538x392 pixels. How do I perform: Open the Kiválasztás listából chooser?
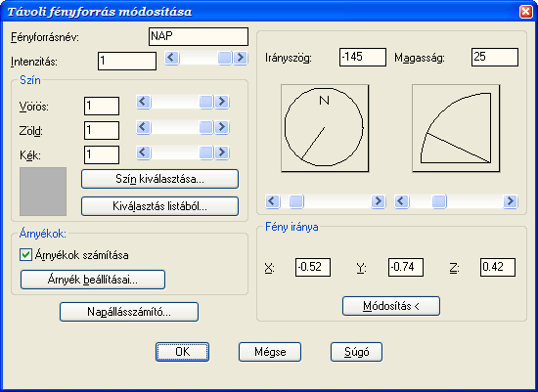click(x=159, y=206)
